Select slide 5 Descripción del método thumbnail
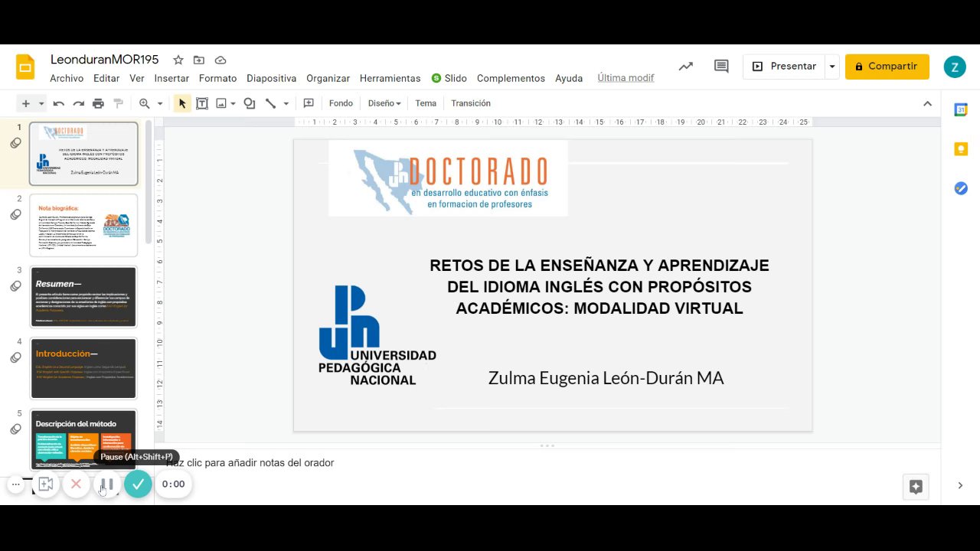Viewport: 980px width, 551px height. pos(83,440)
